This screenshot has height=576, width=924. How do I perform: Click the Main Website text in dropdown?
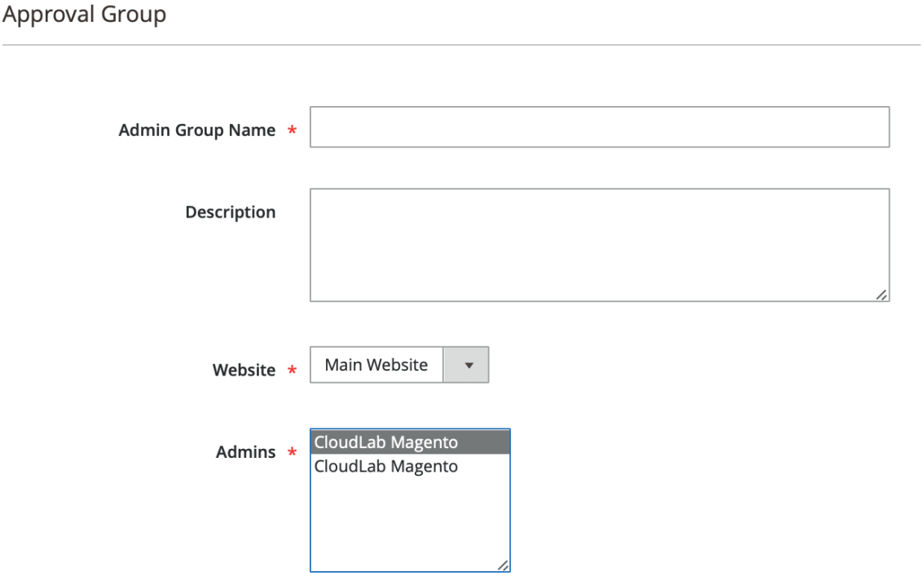376,365
